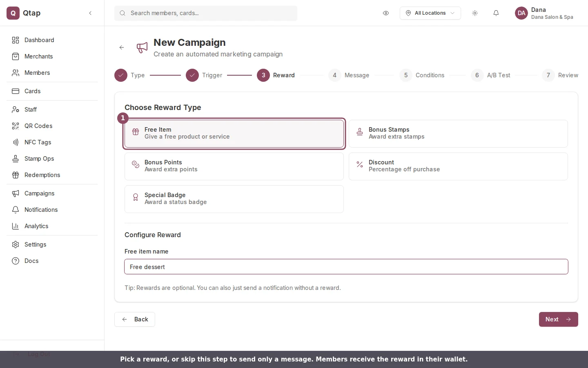Screen dimensions: 588x368
Task: Select the Free Item reward type
Action: click(x=234, y=134)
